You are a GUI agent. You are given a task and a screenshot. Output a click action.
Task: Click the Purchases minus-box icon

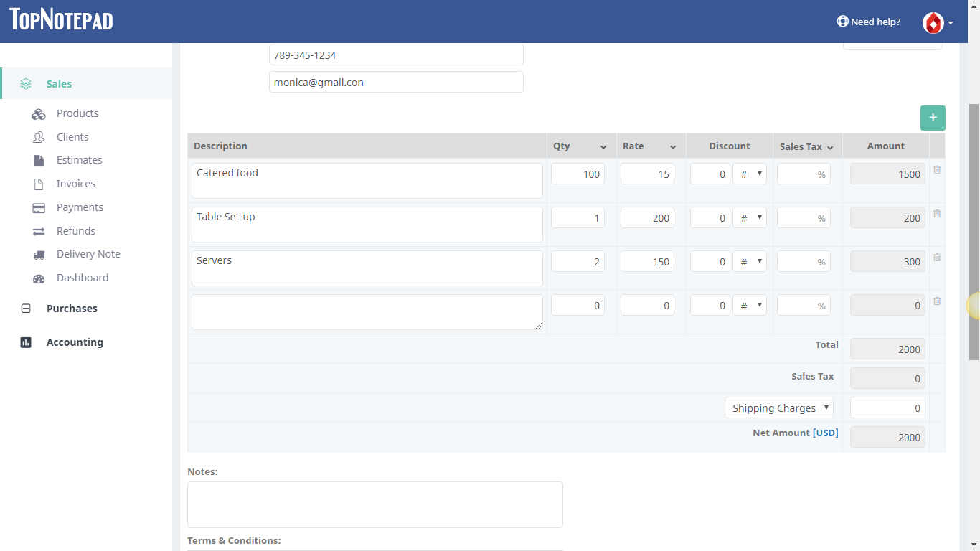(x=26, y=309)
